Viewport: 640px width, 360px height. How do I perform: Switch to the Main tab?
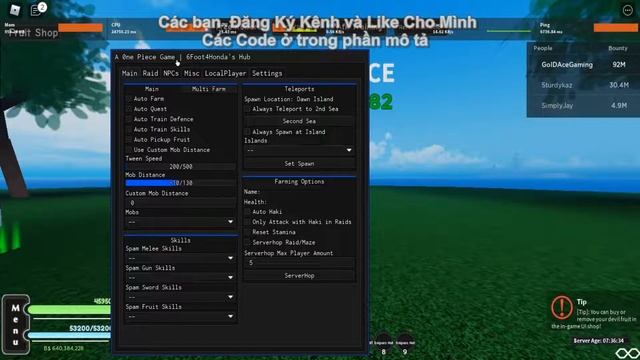(x=129, y=73)
